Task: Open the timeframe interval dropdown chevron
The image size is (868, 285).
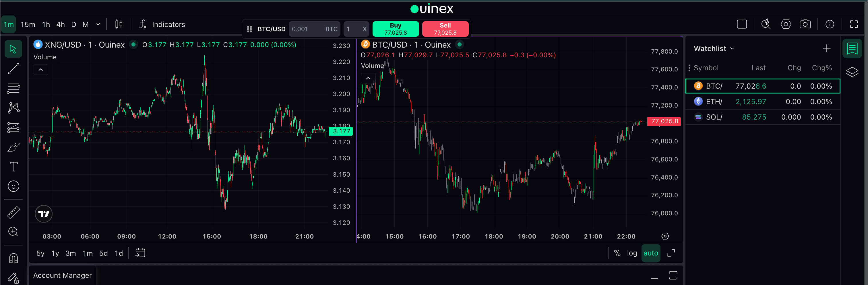Action: coord(98,24)
